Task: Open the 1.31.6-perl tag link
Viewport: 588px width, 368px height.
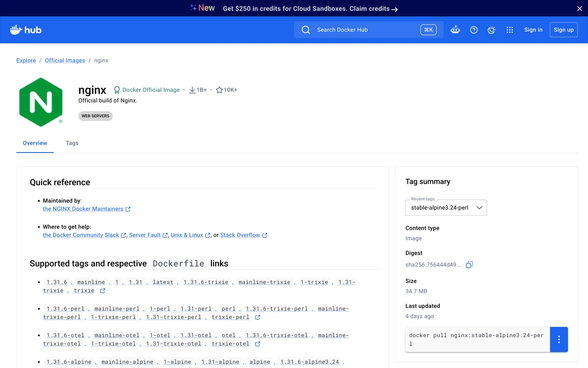Action: tap(65, 309)
